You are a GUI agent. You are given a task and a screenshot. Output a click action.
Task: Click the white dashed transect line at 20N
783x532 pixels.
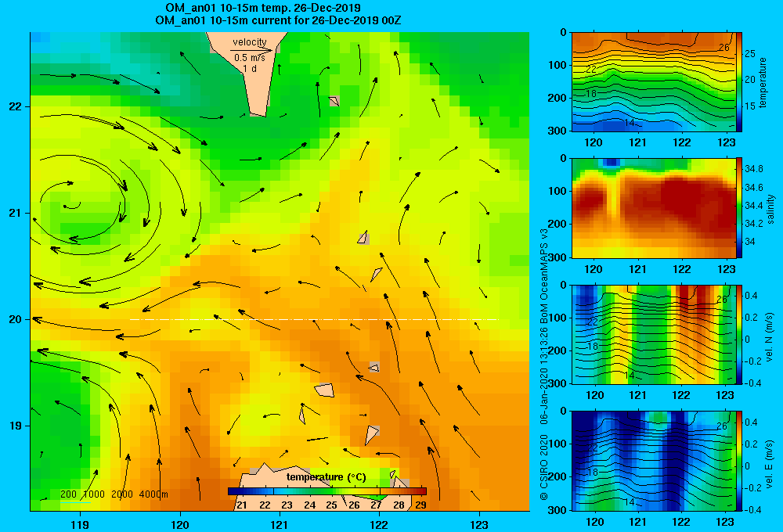click(314, 319)
